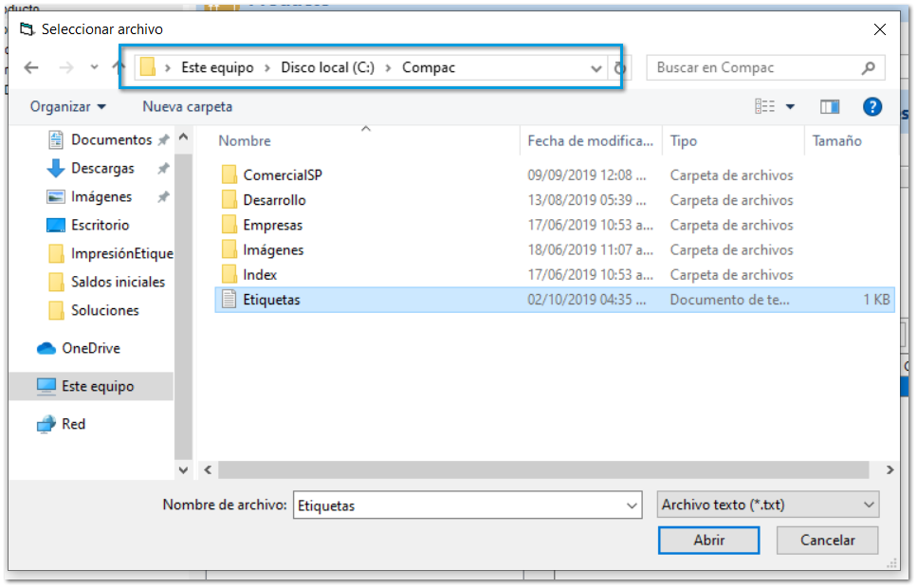
Task: Refresh the Compac folder view
Action: click(620, 68)
